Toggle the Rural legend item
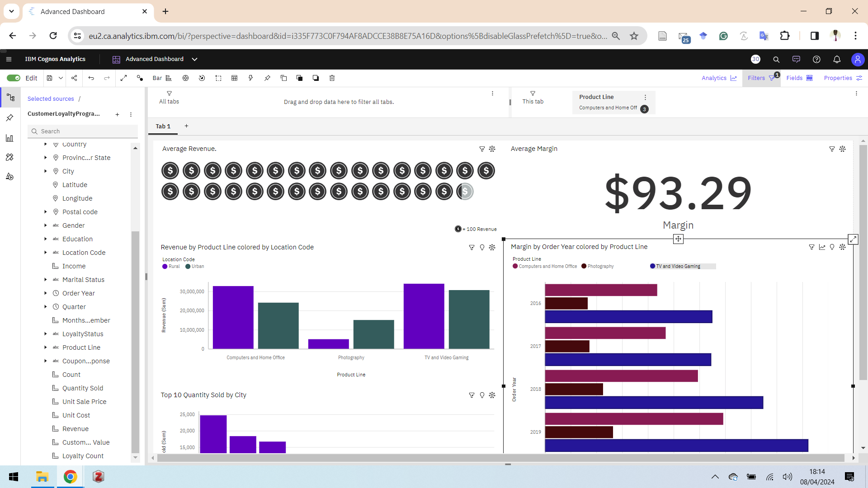This screenshot has width=868, height=488. [171, 266]
